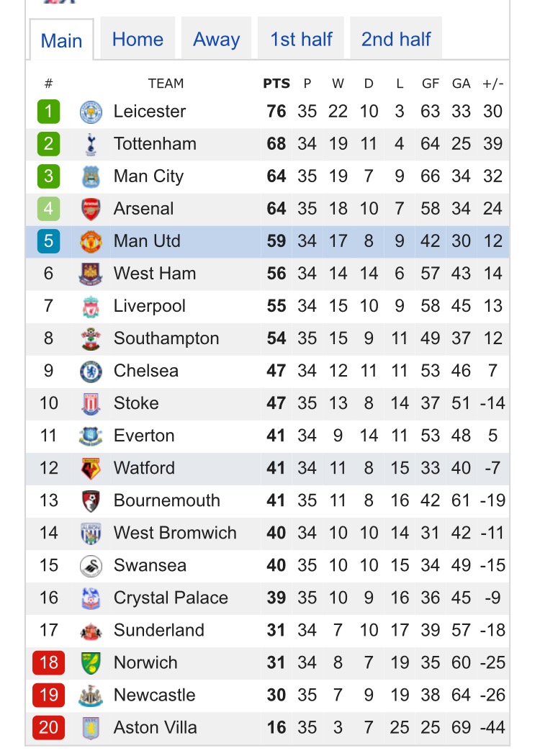This screenshot has width=540, height=756.
Task: Click the Aston Villa club crest
Action: (x=91, y=727)
